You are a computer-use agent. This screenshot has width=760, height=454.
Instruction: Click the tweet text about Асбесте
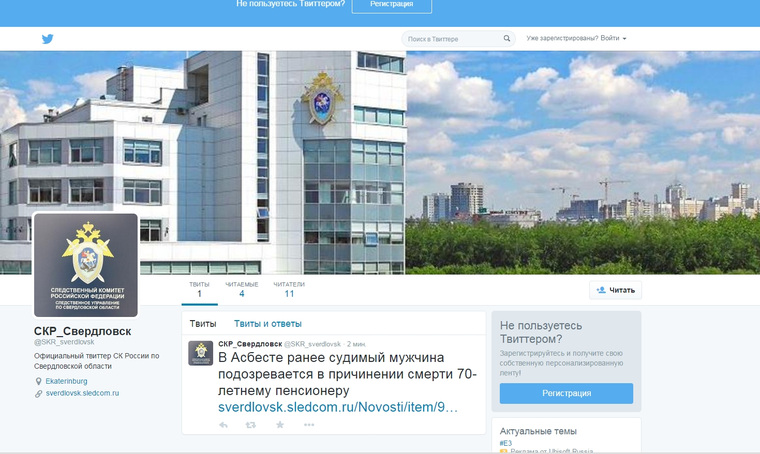click(x=348, y=374)
